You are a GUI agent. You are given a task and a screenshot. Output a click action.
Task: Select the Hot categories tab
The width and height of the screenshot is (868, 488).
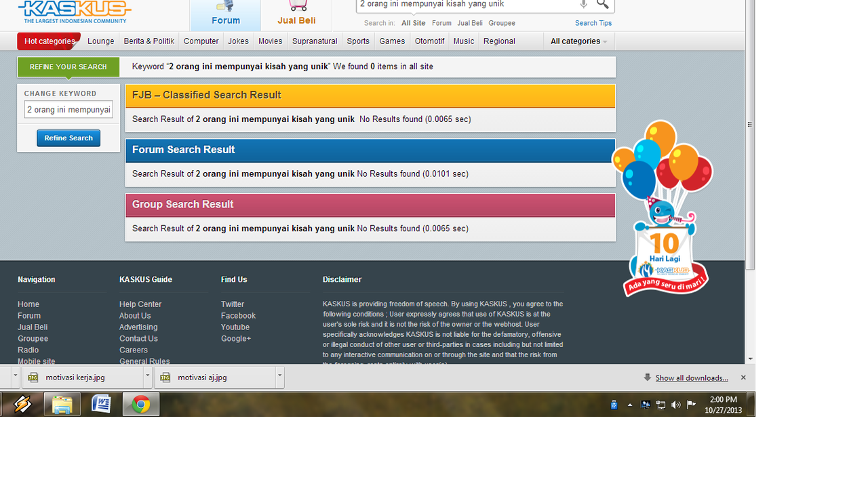49,41
